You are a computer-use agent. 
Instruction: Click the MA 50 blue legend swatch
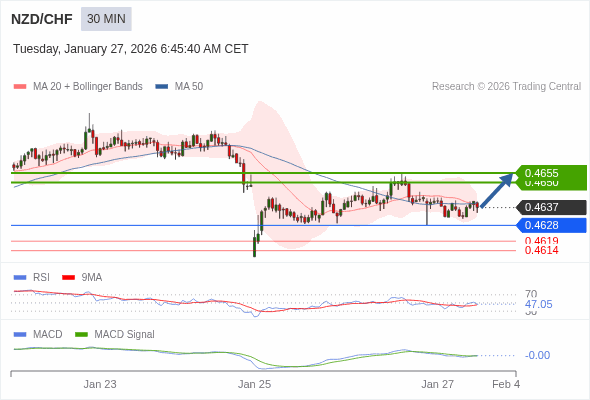click(x=162, y=87)
